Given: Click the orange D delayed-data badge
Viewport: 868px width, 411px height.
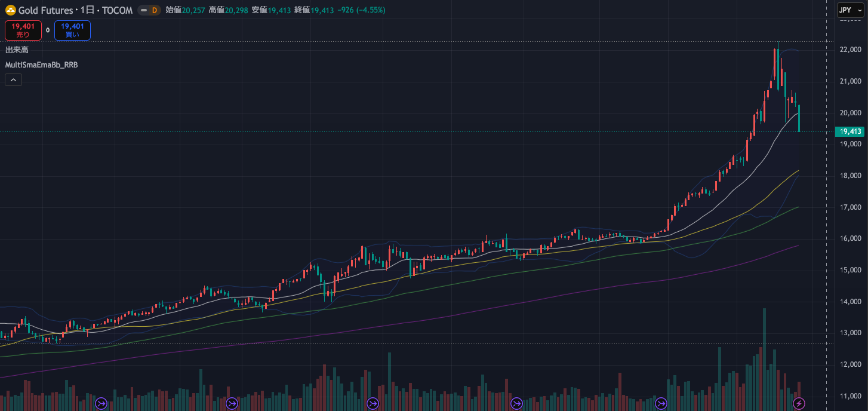Looking at the screenshot, I should click(x=154, y=10).
